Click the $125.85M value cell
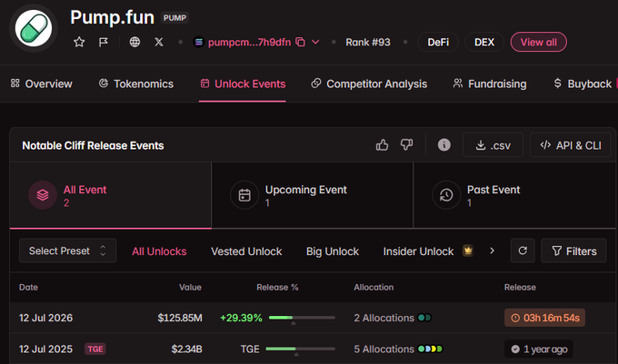The height and width of the screenshot is (364, 618). (x=180, y=318)
